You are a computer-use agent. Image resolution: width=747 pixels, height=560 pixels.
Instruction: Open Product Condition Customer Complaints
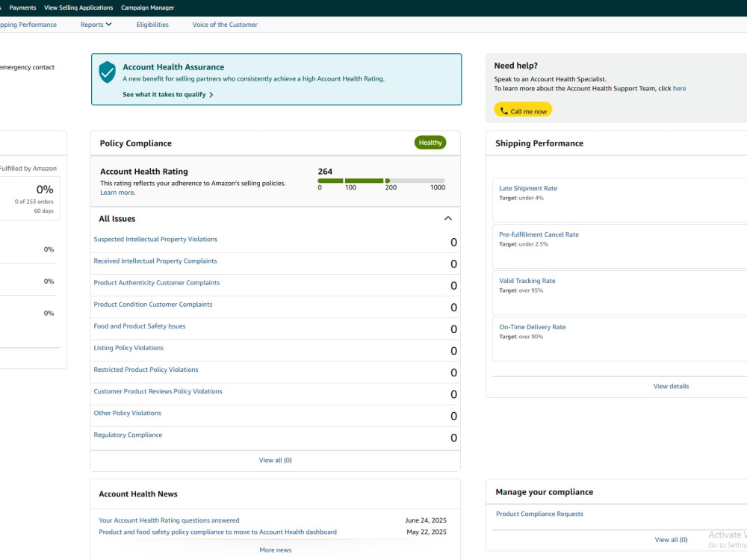153,305
